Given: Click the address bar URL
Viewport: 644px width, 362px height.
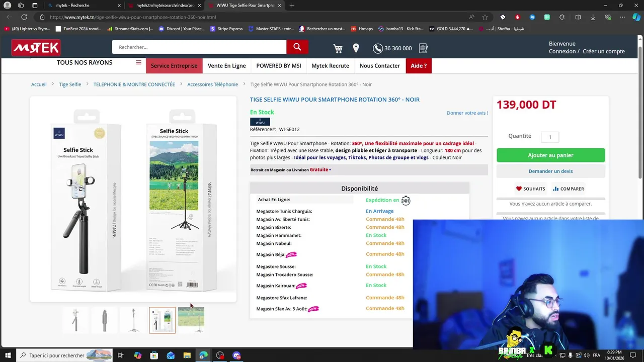Looking at the screenshot, I should click(133, 17).
